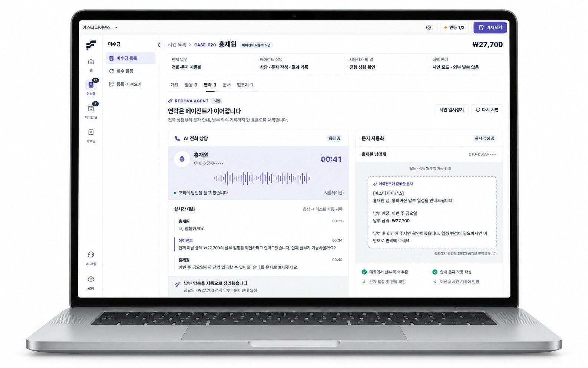Open the settings gear in top bar
The image size is (588, 368).
click(428, 28)
